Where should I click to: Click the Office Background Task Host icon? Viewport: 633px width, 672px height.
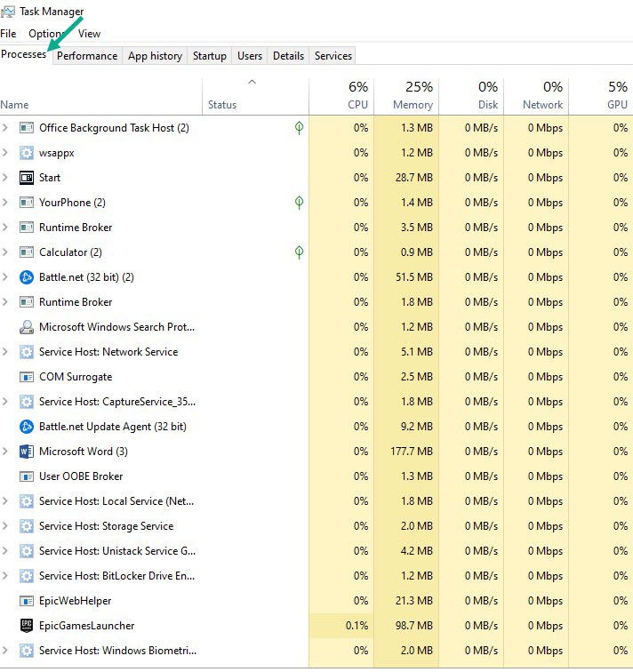(27, 128)
